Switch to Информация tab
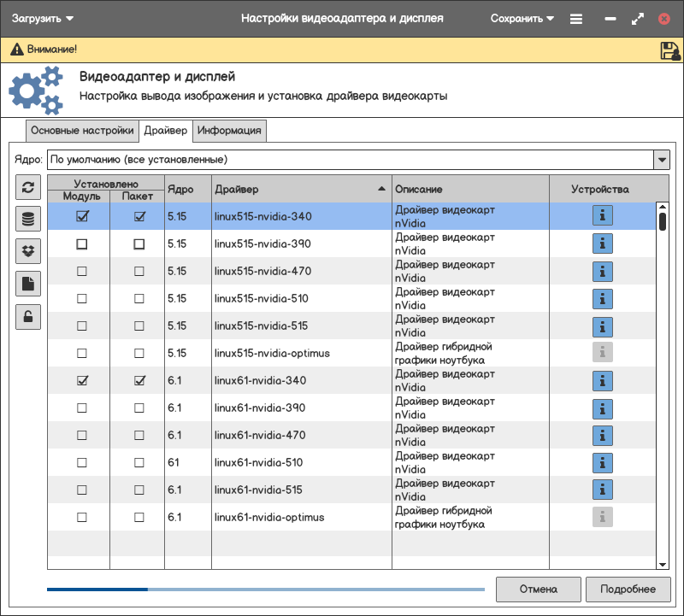 (230, 131)
